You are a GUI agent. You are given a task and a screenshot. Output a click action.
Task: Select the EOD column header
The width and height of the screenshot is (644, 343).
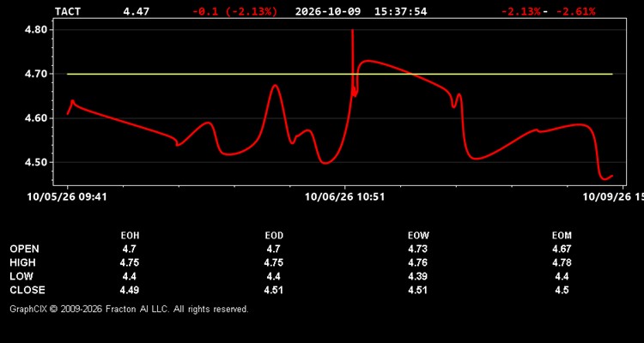coord(274,236)
